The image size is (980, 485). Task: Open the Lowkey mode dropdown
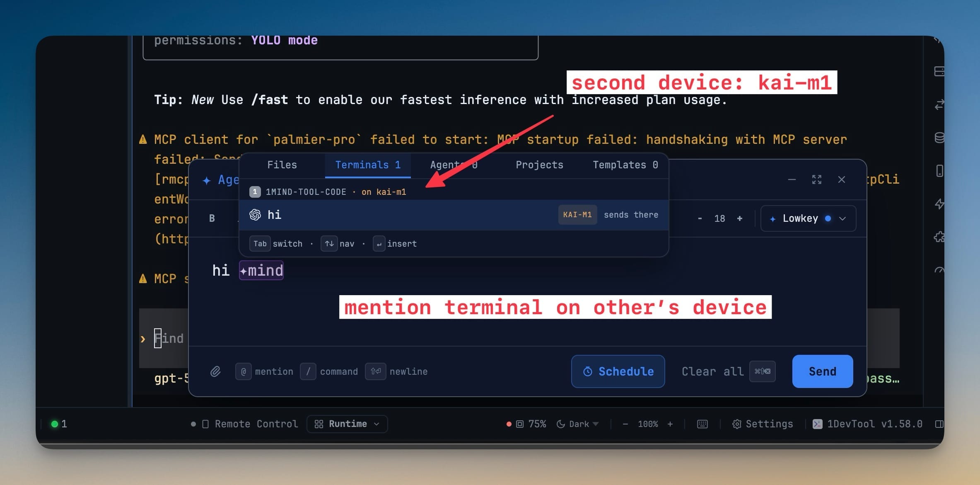point(809,218)
